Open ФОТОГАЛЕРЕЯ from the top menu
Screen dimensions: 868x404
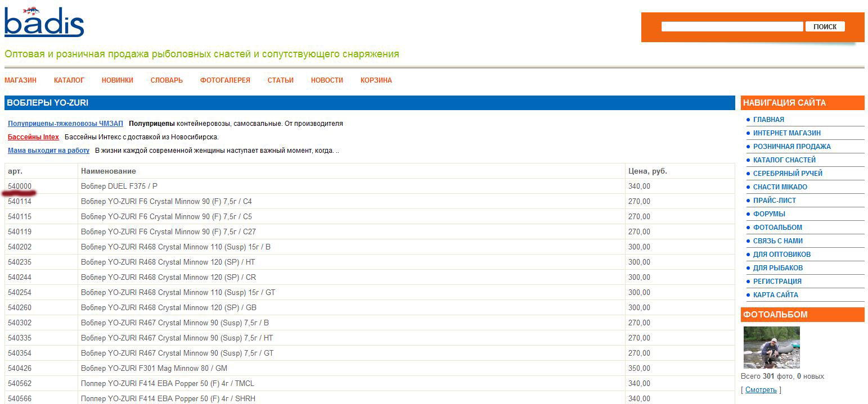(225, 80)
